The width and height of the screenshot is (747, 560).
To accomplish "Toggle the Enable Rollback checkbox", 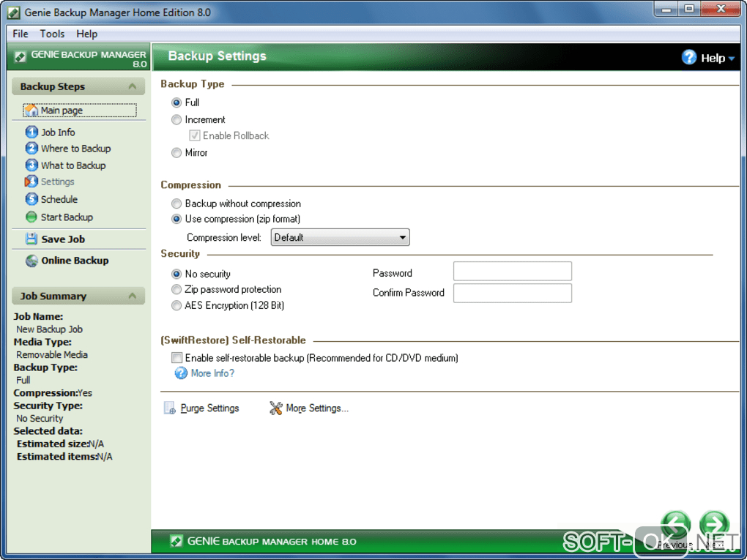I will tap(194, 135).
